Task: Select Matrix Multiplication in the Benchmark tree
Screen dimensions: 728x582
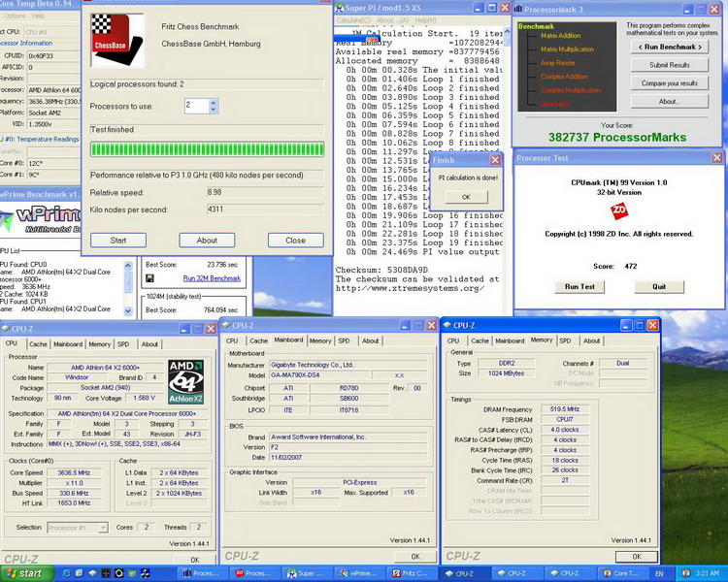Action: coord(567,49)
